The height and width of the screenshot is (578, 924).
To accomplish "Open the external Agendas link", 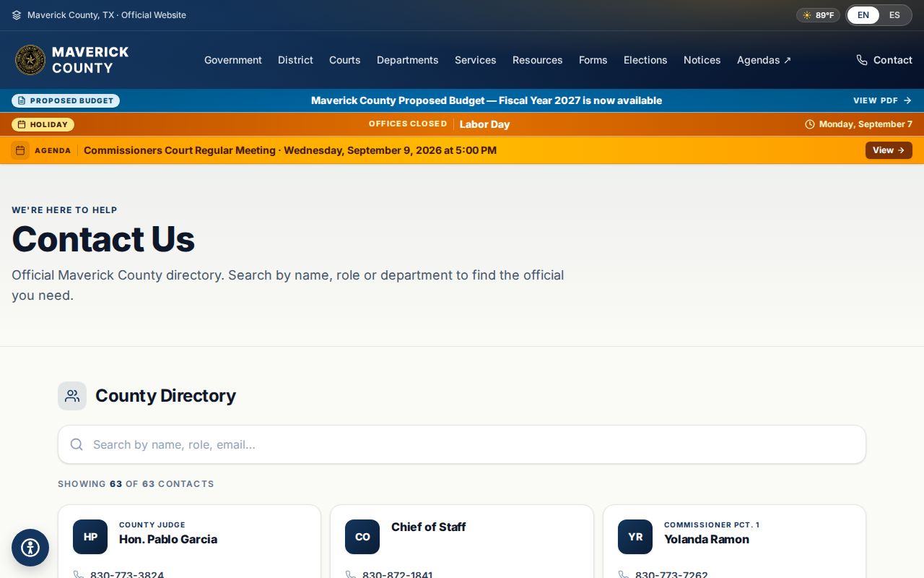I will click(764, 60).
